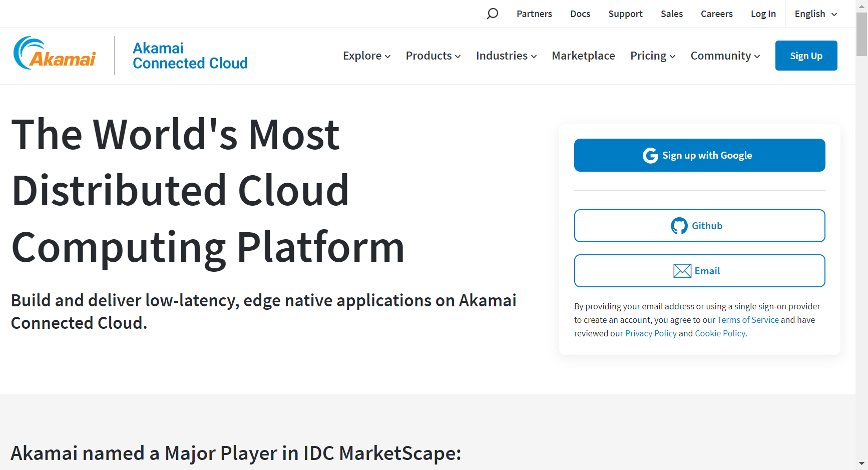Open the Support page
868x470 pixels.
pos(625,14)
